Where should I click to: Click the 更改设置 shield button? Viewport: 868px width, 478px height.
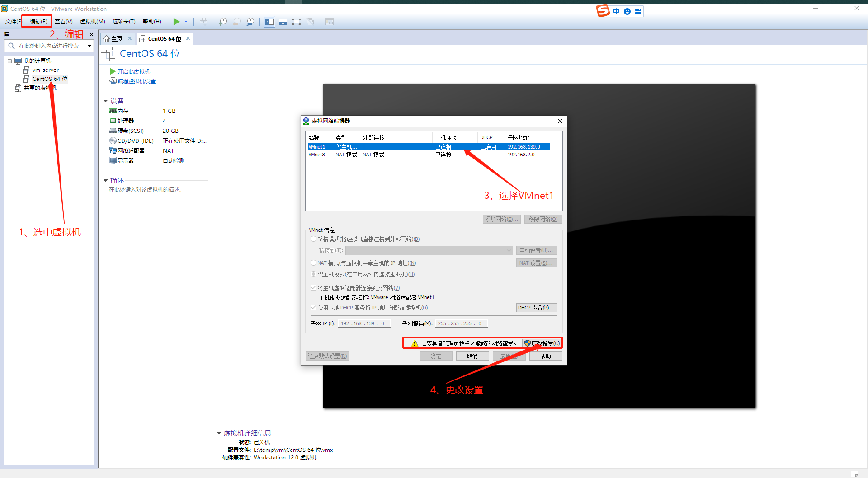coord(542,343)
